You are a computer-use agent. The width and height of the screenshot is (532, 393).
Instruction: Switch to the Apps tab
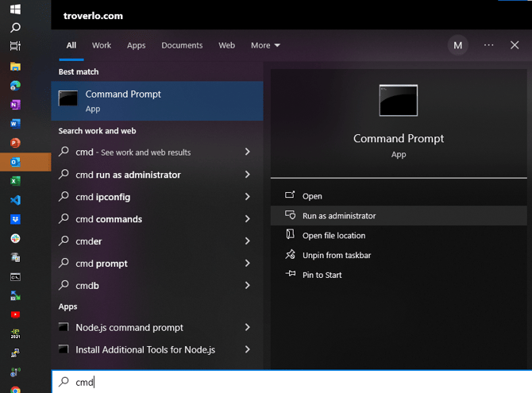(136, 45)
